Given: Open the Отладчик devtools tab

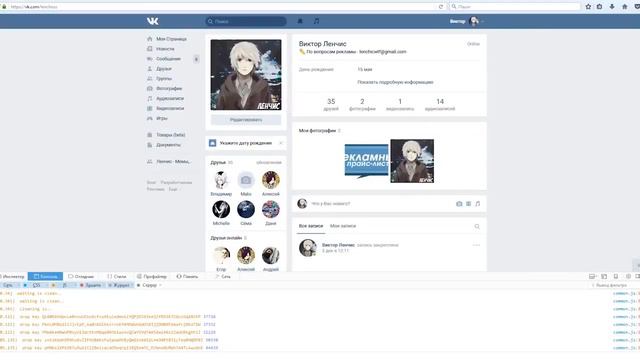Looking at the screenshot, I should (x=81, y=276).
